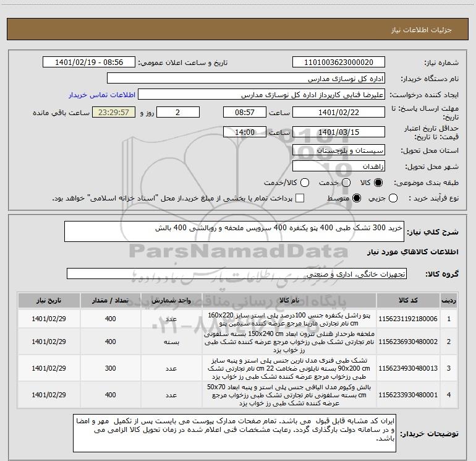Select the جزیی purchase type radio
476x461 pixels.
tap(393, 198)
